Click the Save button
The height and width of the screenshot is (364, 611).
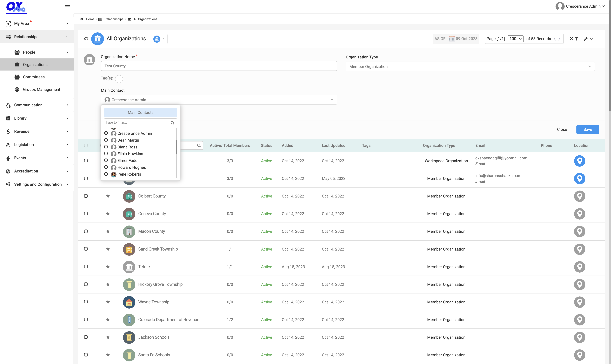click(587, 130)
